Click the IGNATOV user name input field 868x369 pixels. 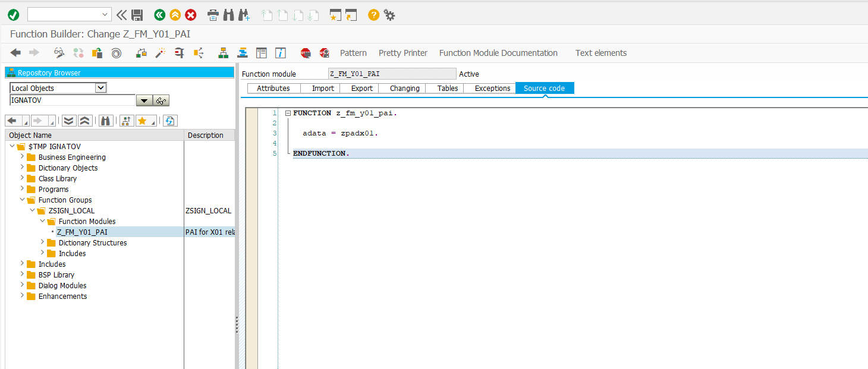click(73, 100)
